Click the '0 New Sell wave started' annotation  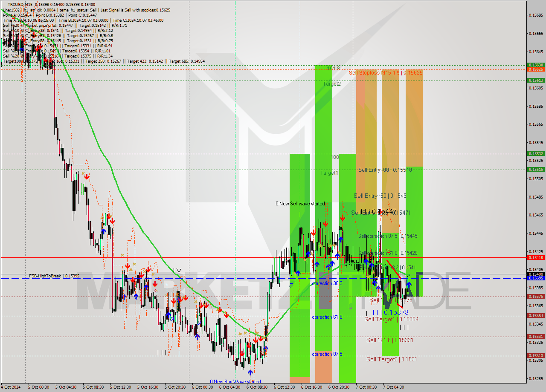click(x=300, y=204)
